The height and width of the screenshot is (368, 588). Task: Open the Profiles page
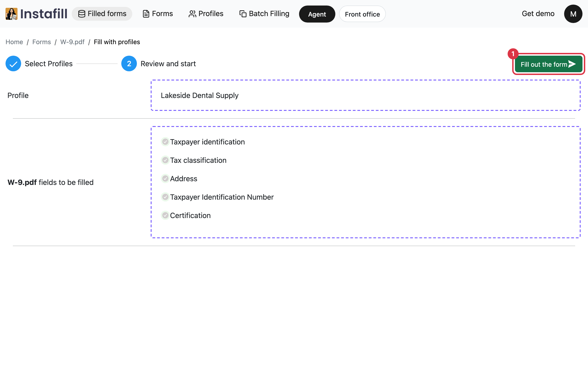(206, 14)
